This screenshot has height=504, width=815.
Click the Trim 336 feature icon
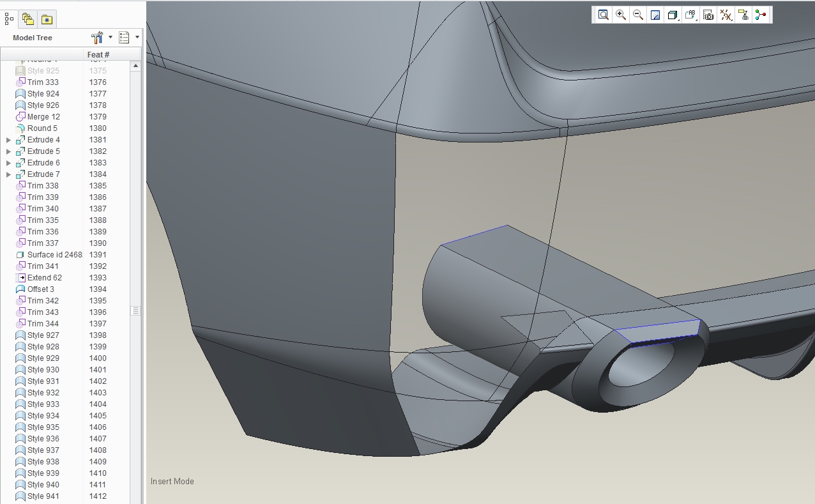(x=20, y=232)
